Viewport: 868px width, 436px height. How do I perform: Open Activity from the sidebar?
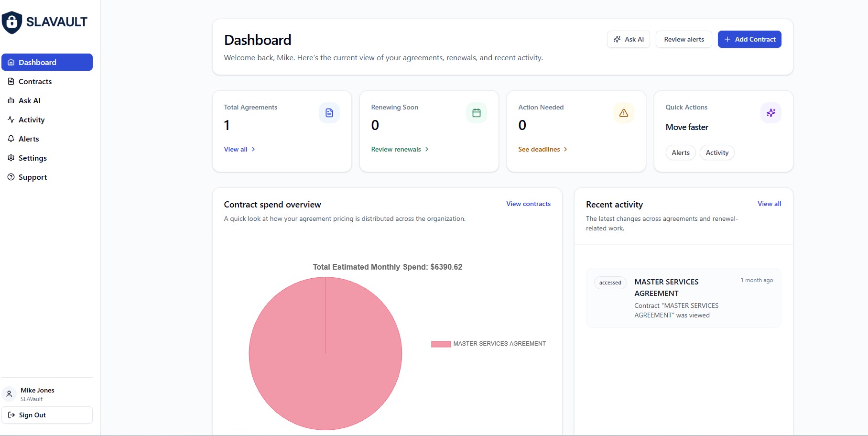point(47,120)
